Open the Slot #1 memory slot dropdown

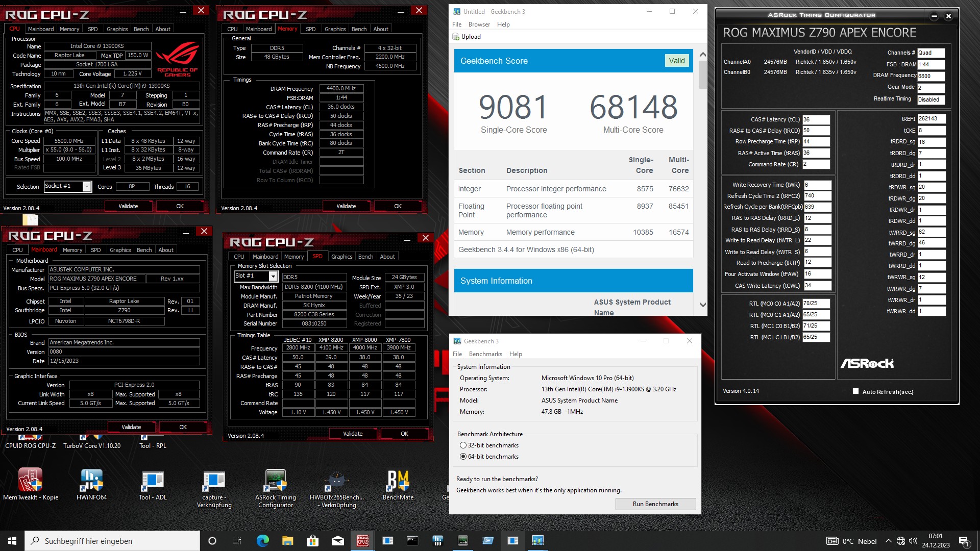pos(273,277)
